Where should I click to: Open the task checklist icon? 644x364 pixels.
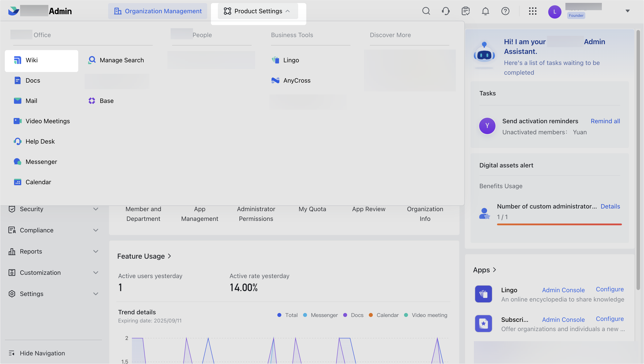pyautogui.click(x=465, y=11)
